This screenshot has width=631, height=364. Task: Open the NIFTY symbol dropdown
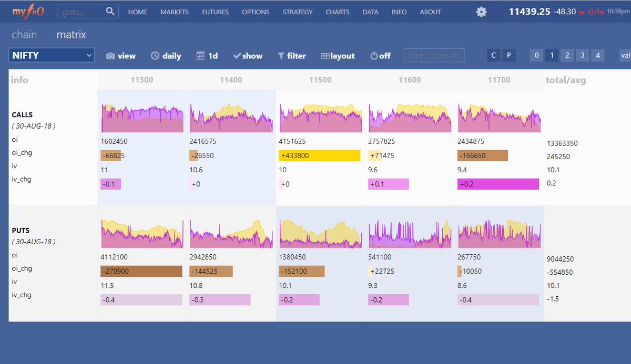(x=52, y=55)
